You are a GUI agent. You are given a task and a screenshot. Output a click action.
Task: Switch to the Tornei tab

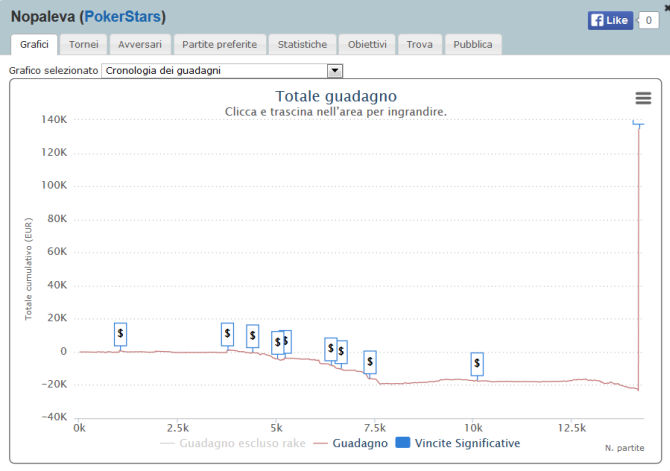coord(84,44)
